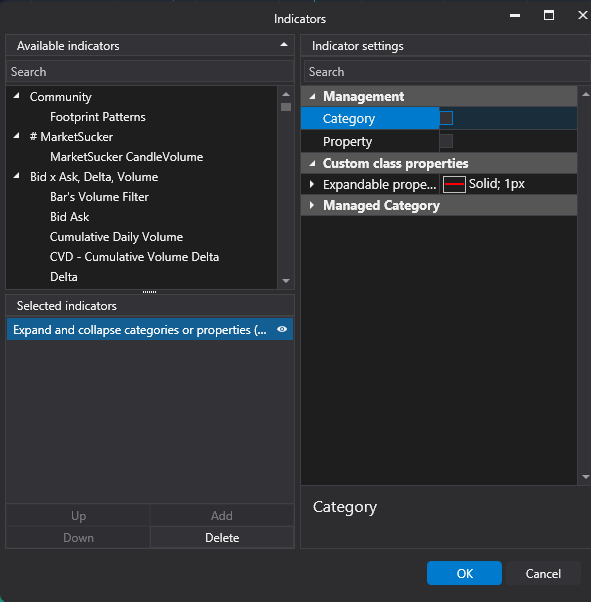Collapse the # MarketSucker tree group

pyautogui.click(x=17, y=136)
